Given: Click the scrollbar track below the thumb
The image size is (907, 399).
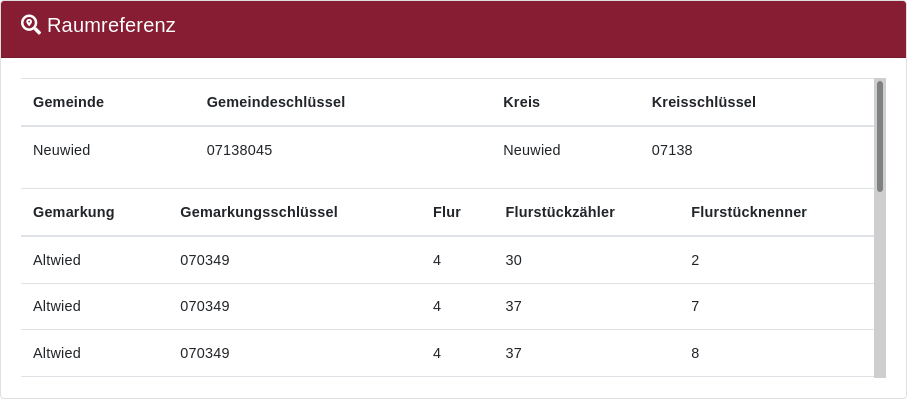Looking at the screenshot, I should coord(880,285).
